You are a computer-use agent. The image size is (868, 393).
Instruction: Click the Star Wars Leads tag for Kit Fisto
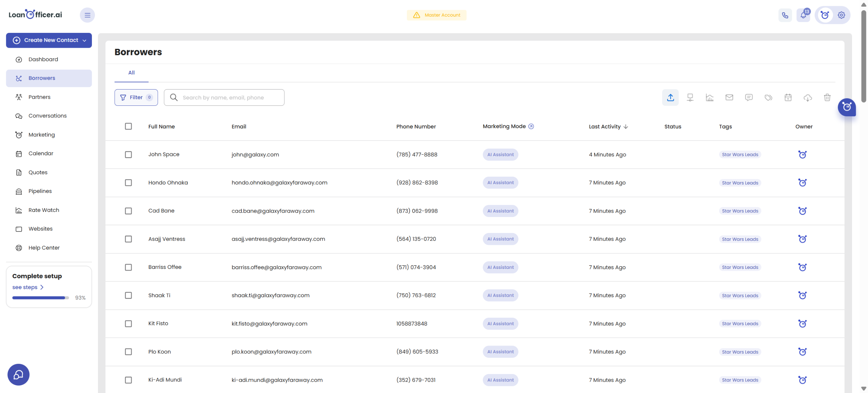click(x=740, y=324)
